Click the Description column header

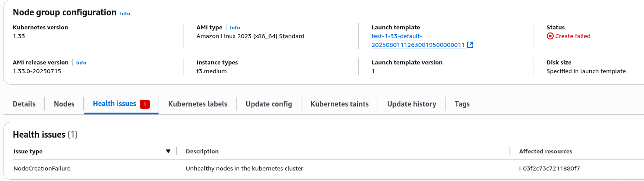pos(202,151)
